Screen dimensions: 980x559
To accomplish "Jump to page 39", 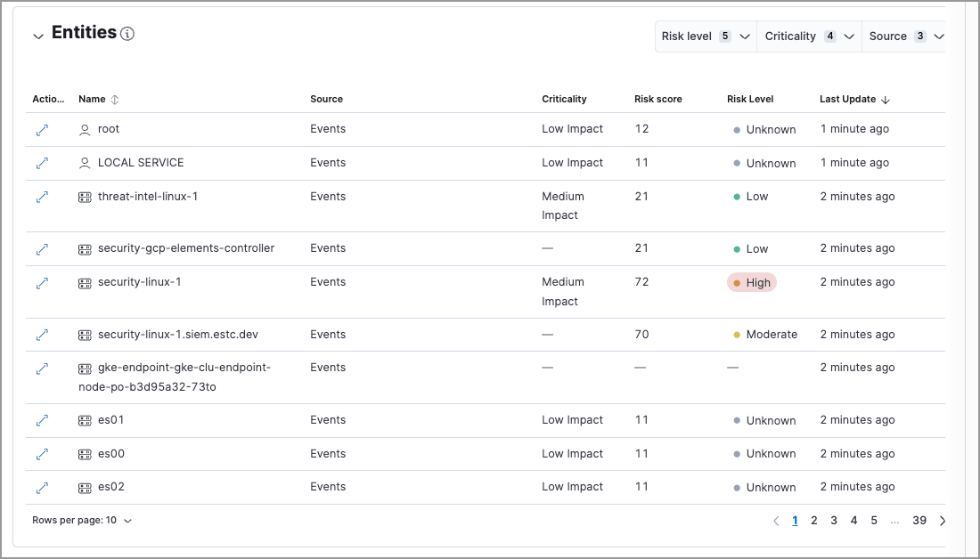I will point(919,520).
